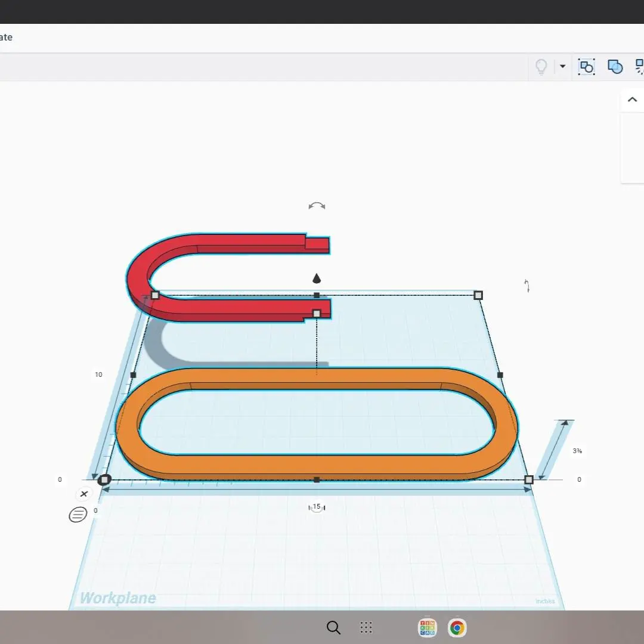Click the black cone height handle
Image resolution: width=644 pixels, height=644 pixels.
click(x=316, y=279)
